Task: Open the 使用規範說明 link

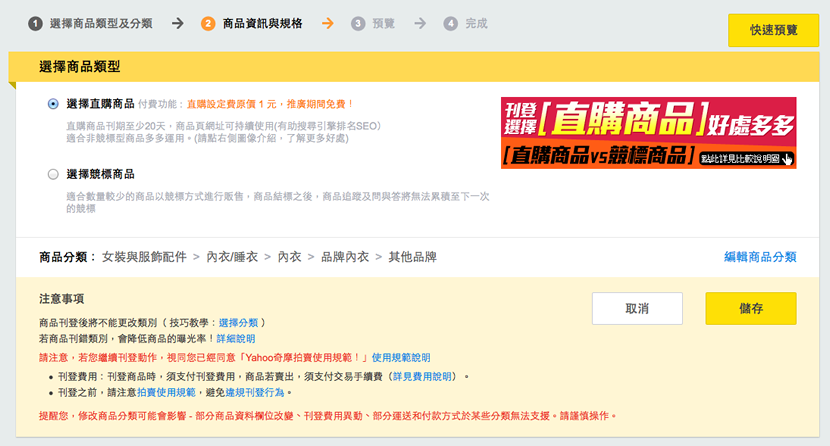Action: click(x=401, y=357)
